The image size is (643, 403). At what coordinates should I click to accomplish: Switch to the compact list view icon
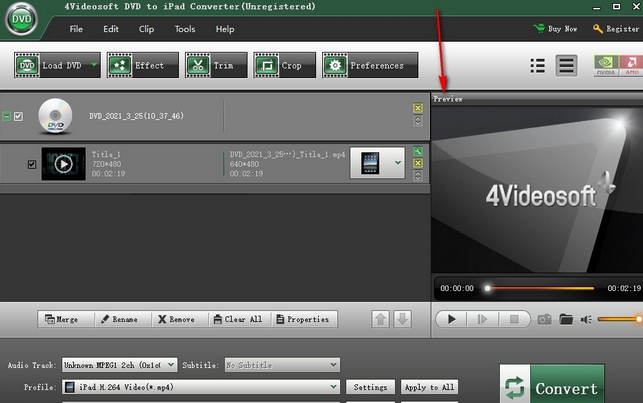pyautogui.click(x=538, y=66)
